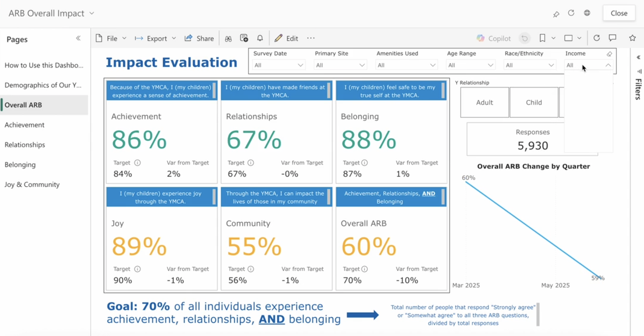Open the comments speech bubble icon
This screenshot has height=336, width=644.
coord(612,38)
